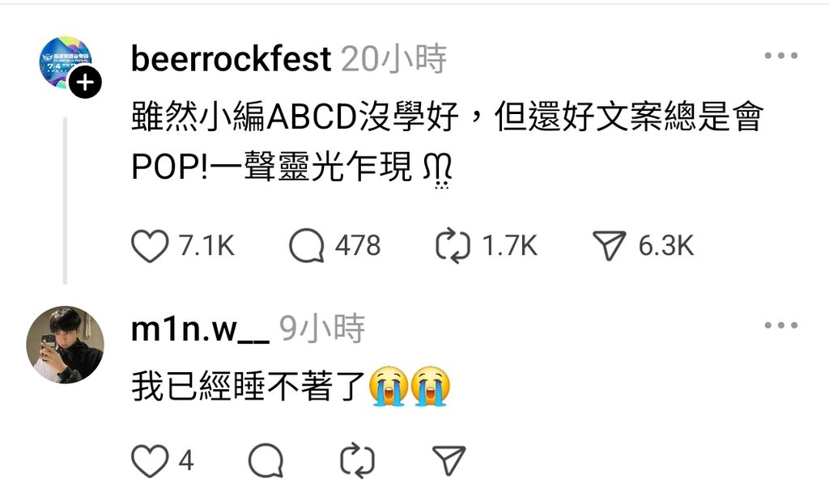
Task: Open the three-dot menu on m1n.w__'s reply
Action: [781, 325]
